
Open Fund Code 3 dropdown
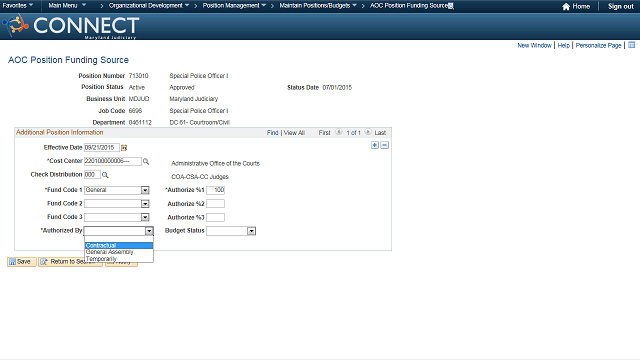coord(145,217)
